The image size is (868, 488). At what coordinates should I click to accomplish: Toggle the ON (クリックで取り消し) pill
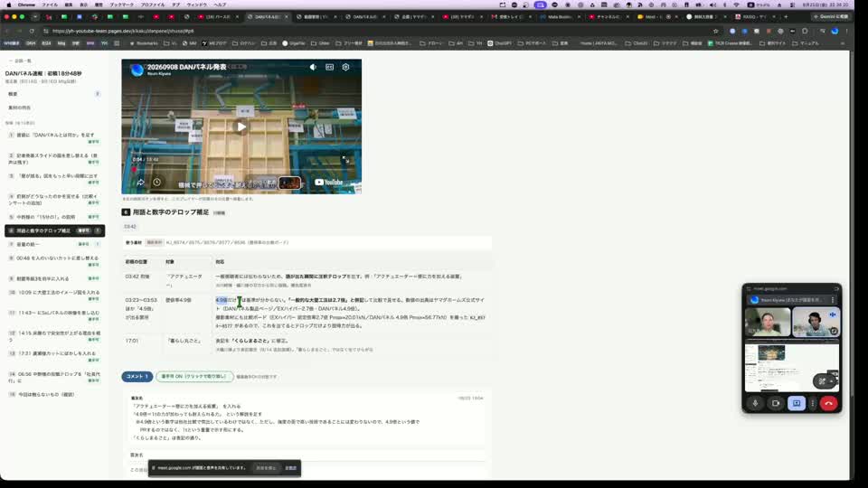[x=194, y=376]
